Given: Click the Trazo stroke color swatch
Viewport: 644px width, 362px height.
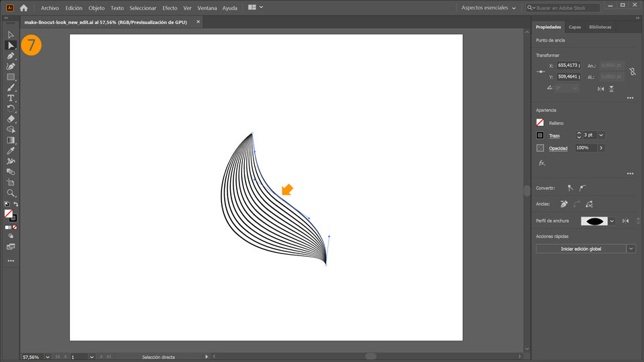Looking at the screenshot, I should (x=540, y=135).
